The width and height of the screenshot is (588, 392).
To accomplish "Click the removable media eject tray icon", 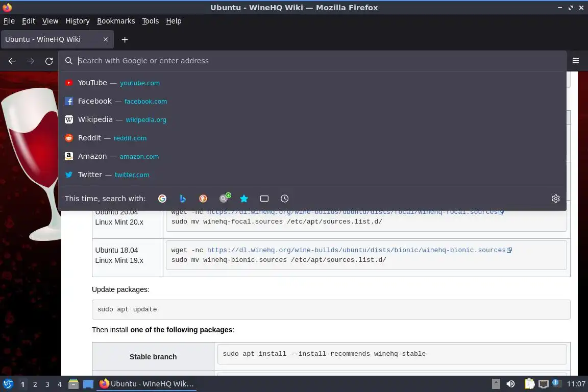I will (x=496, y=384).
